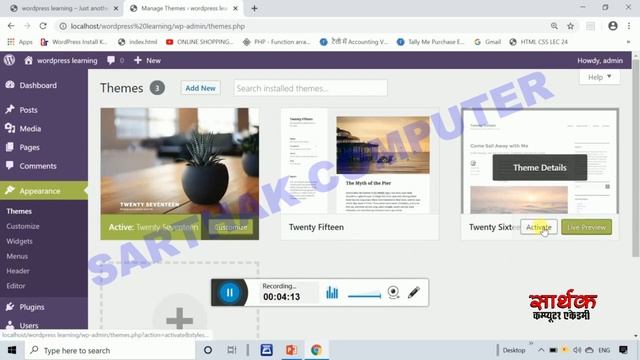Adjust the recorder volume slider
640x360 pixels.
click(364, 295)
